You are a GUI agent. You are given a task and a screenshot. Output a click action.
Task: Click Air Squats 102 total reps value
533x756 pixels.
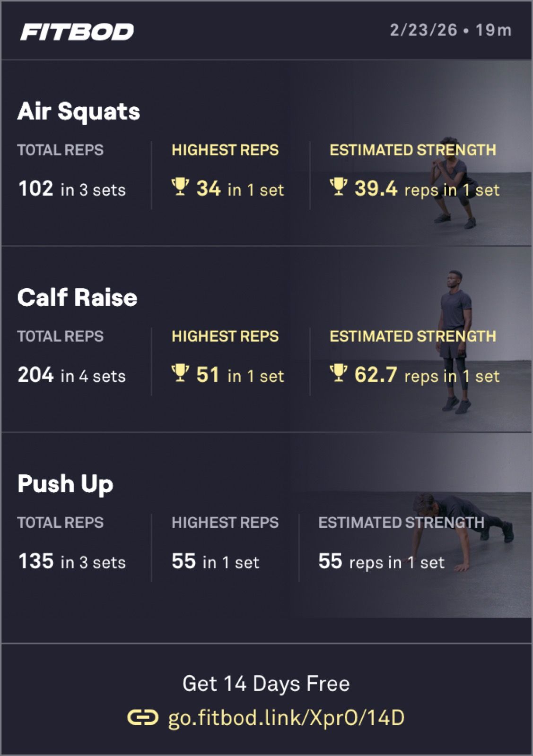[x=36, y=189]
